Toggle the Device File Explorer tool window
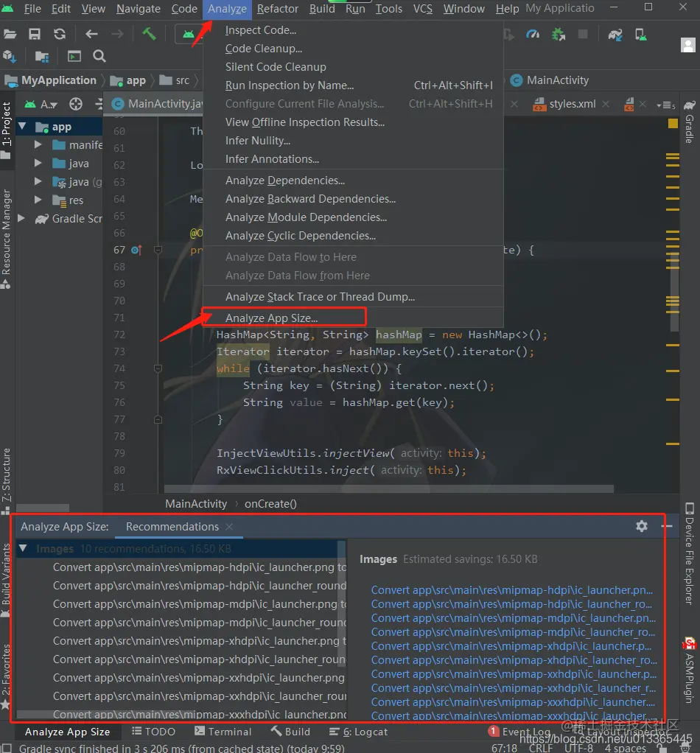 pyautogui.click(x=690, y=554)
